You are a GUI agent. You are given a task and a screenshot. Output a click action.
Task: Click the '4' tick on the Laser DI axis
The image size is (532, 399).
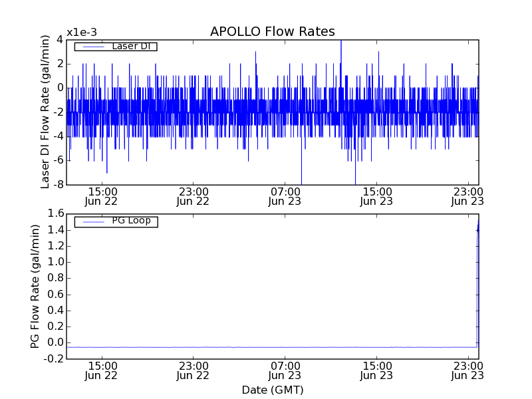pos(60,40)
